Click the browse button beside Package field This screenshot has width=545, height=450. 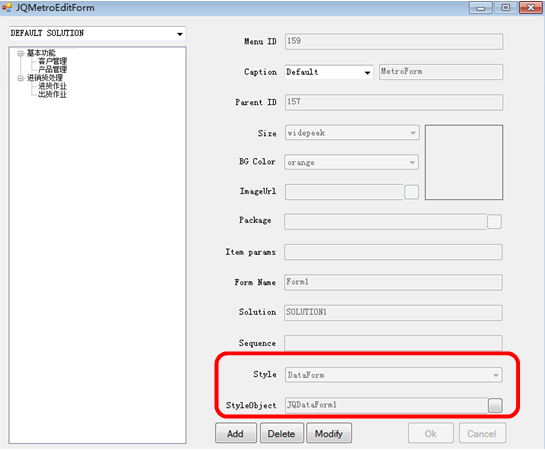click(494, 221)
